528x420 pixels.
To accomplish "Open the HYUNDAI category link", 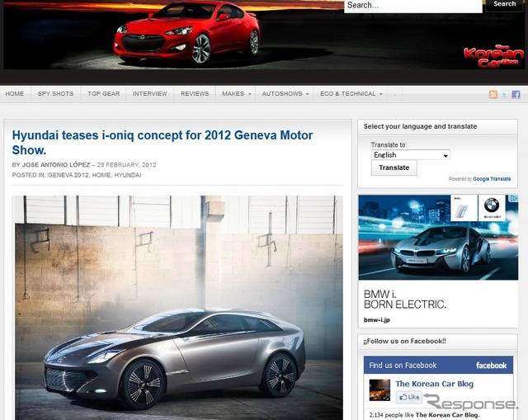I will coord(128,175).
